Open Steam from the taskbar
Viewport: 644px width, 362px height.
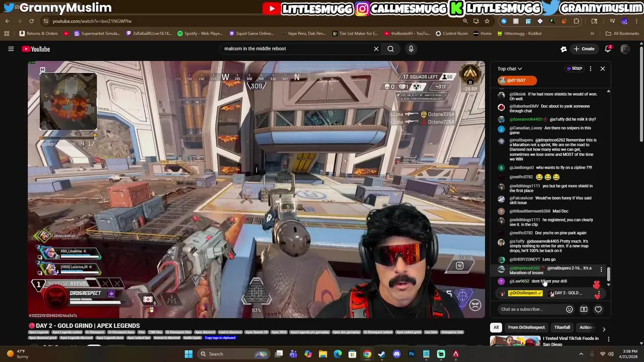(x=381, y=354)
